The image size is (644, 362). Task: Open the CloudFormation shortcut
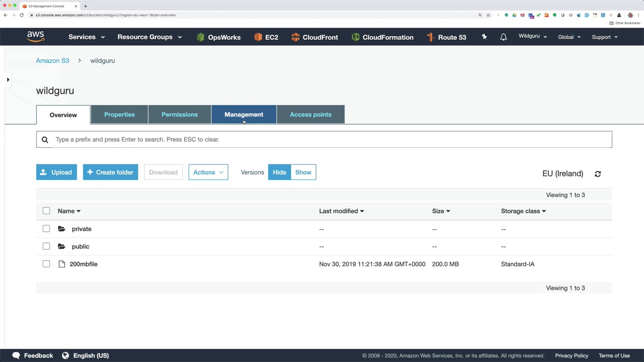(382, 37)
